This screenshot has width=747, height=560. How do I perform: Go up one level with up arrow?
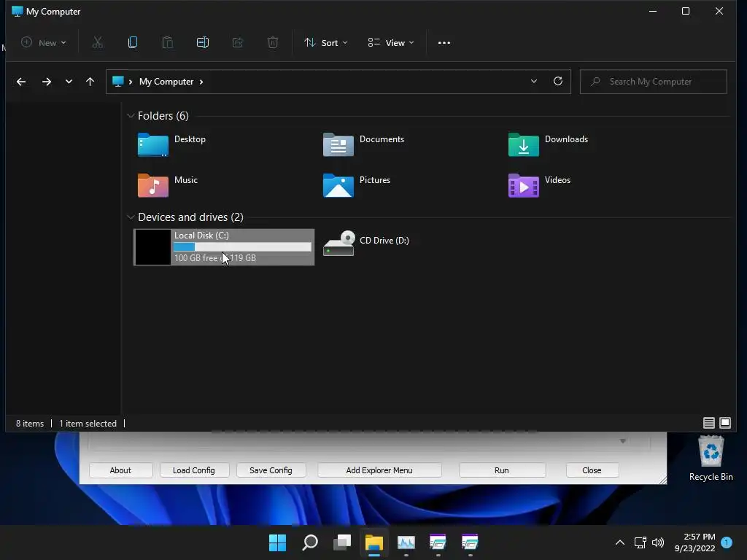[90, 82]
